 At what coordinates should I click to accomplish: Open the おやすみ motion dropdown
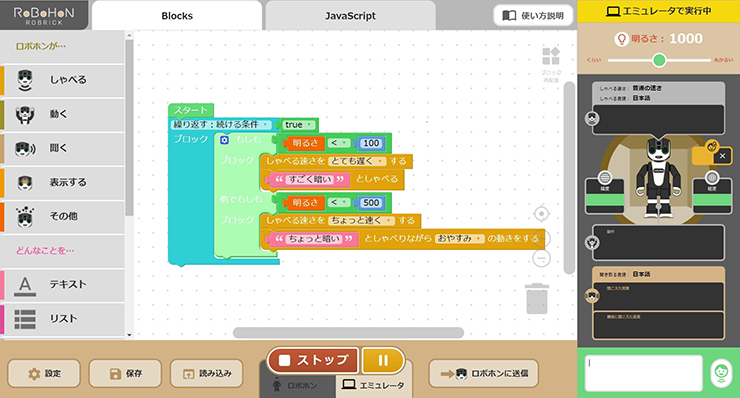pos(459,238)
